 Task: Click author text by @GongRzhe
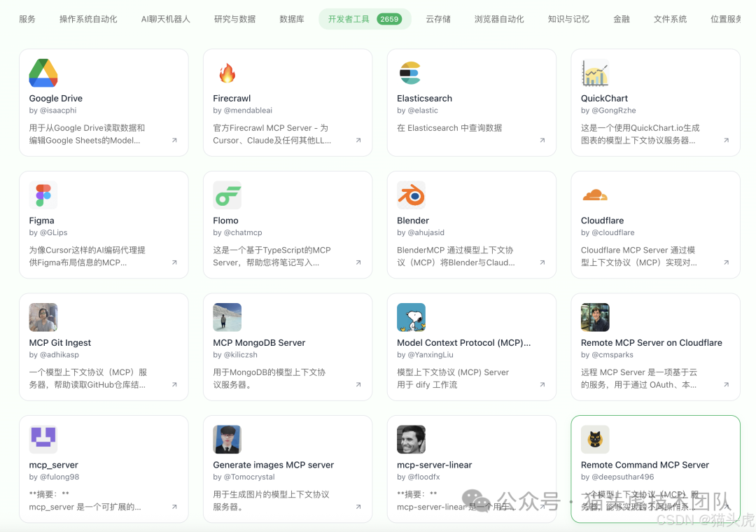[x=608, y=111]
